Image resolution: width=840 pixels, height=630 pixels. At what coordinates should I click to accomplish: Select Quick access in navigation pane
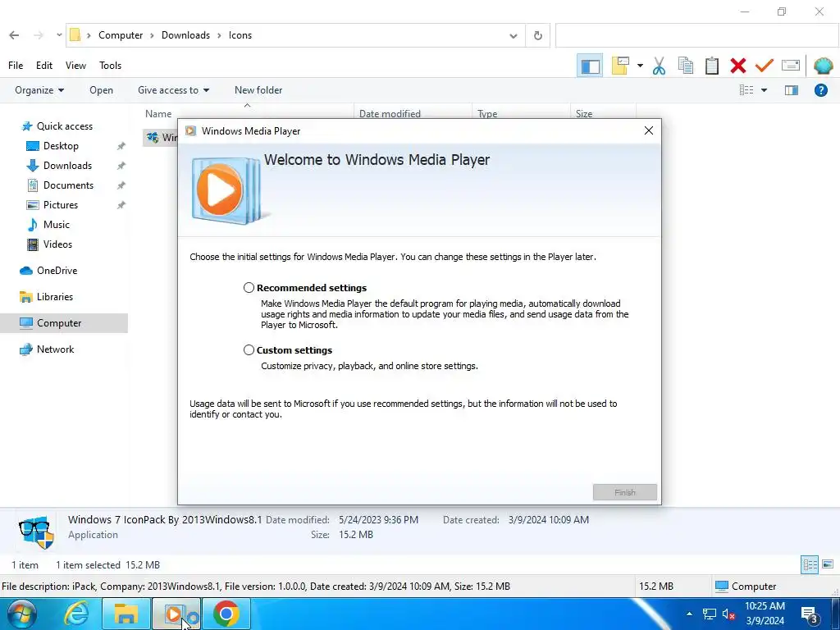click(x=65, y=126)
